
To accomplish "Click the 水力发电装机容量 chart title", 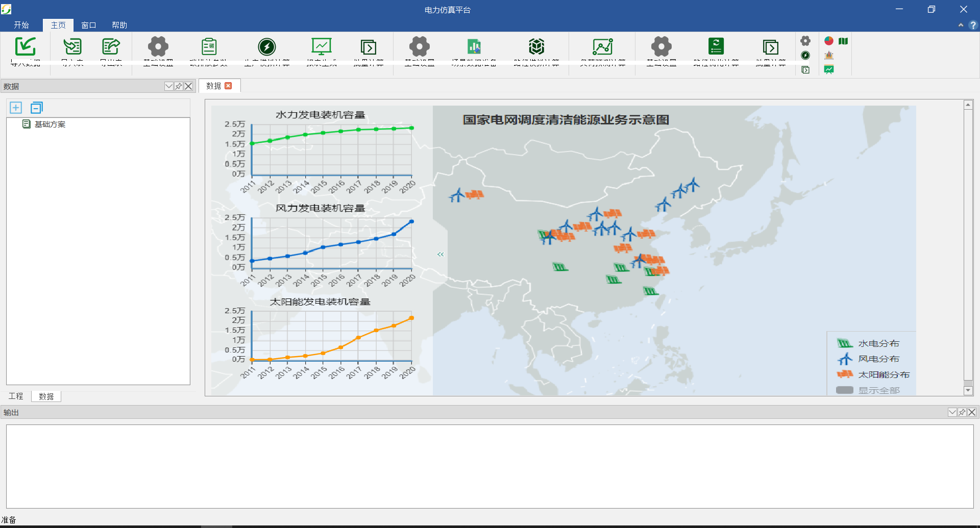I will 321,115.
